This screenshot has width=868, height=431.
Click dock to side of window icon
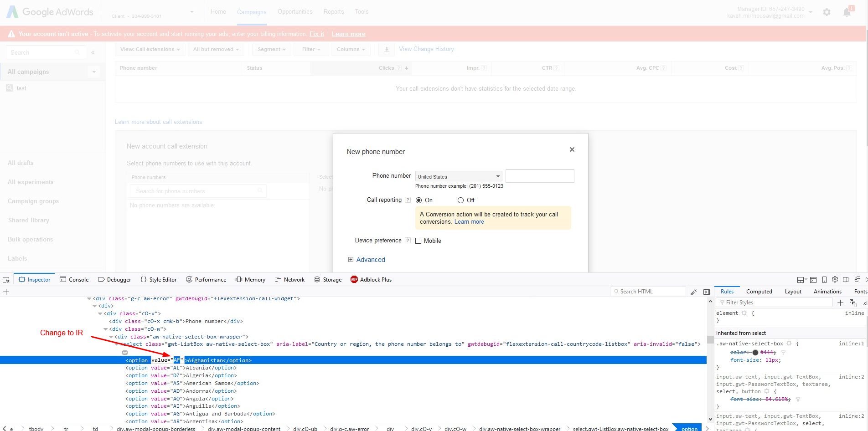pyautogui.click(x=846, y=279)
